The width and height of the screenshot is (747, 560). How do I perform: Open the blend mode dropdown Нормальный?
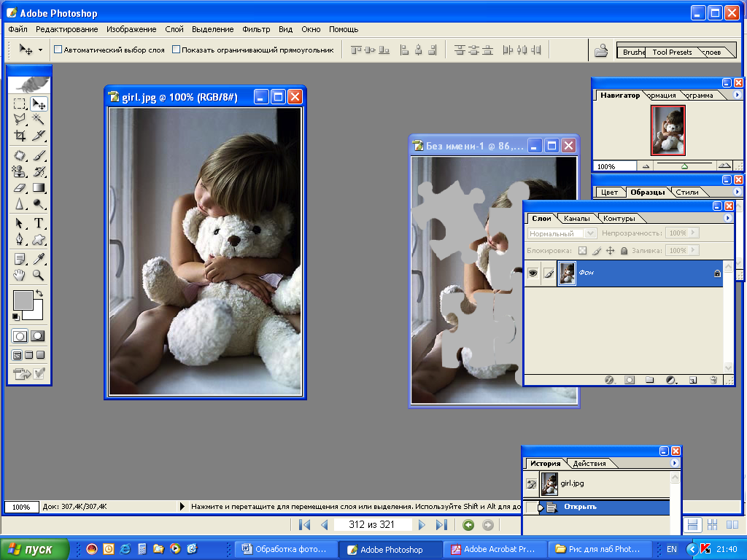[x=590, y=233]
